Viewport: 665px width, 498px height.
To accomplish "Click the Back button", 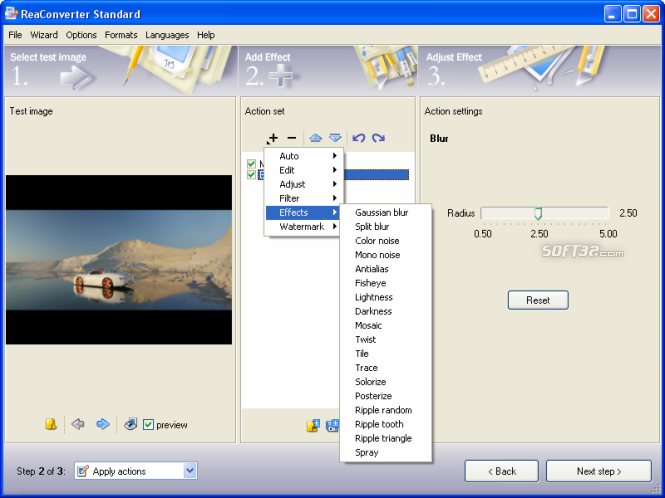I will point(502,471).
